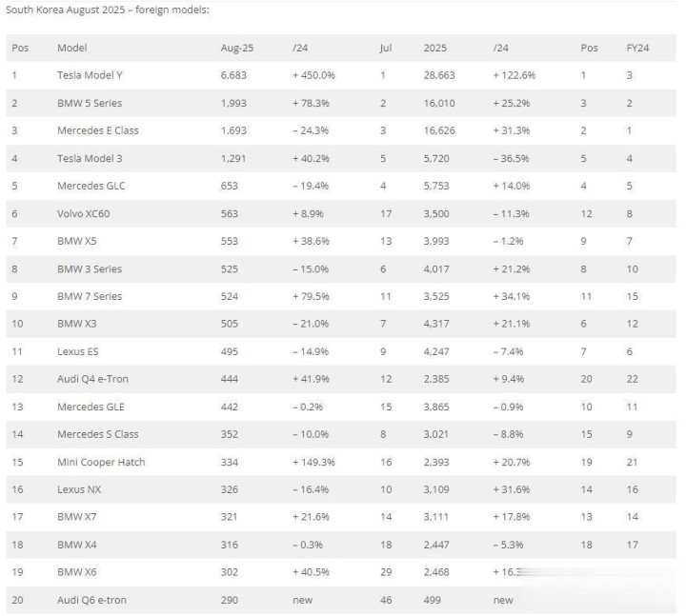
Task: Select the Audi Q6 e-tron entry
Action: [91, 600]
